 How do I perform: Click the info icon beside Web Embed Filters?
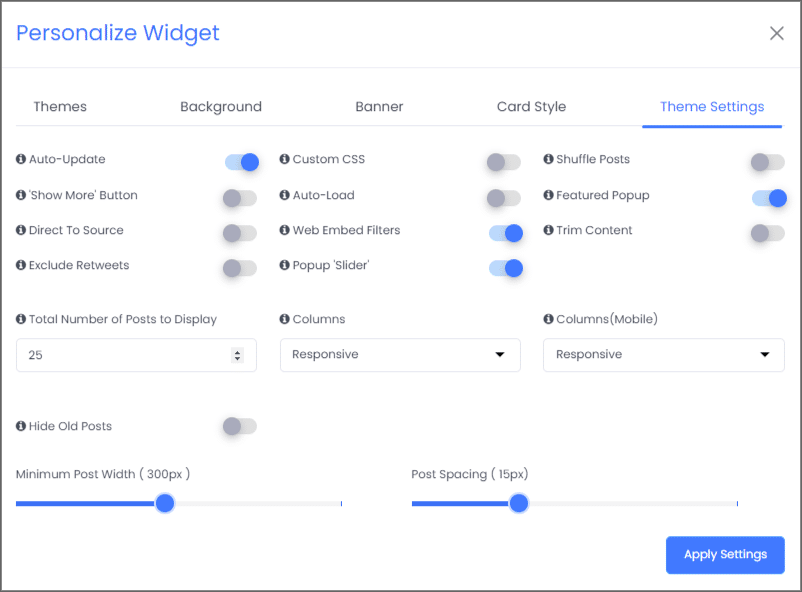click(284, 230)
